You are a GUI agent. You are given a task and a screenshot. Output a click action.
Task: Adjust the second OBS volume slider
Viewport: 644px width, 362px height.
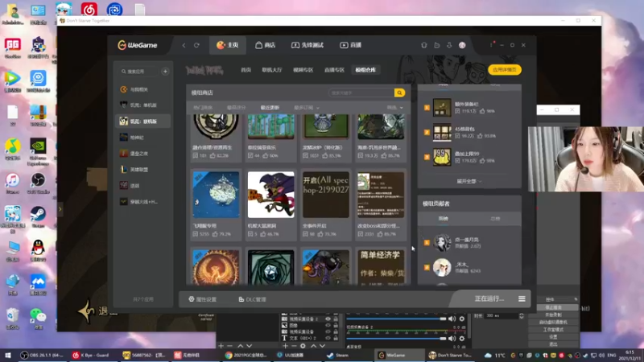[396, 339]
